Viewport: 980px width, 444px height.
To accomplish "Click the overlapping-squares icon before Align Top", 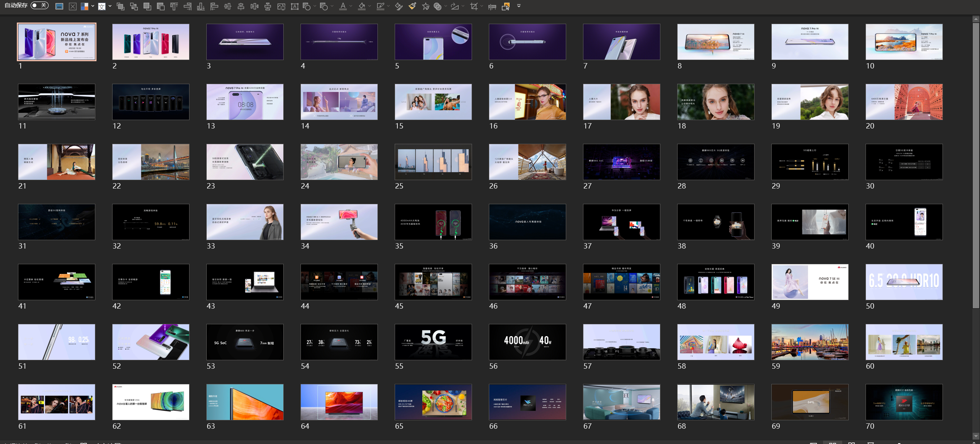I will pos(161,6).
